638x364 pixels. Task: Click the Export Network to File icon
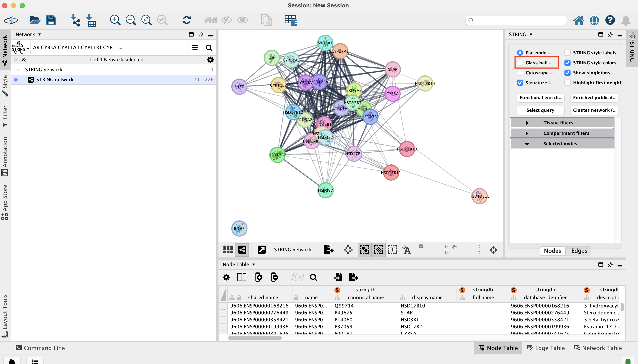click(x=328, y=249)
